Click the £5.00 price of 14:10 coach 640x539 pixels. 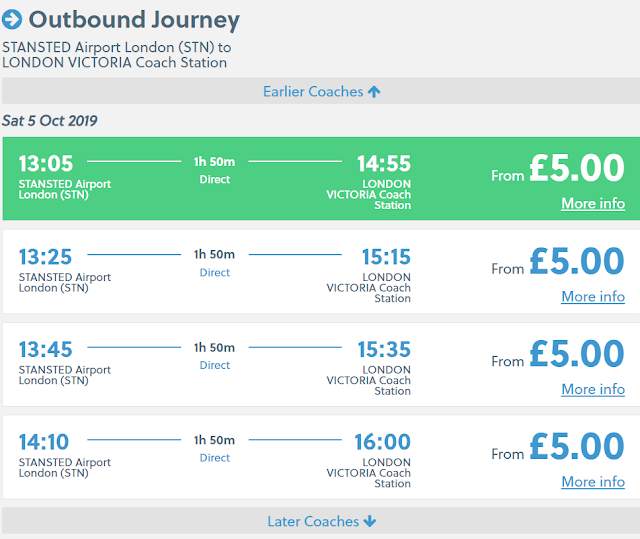pyautogui.click(x=577, y=447)
